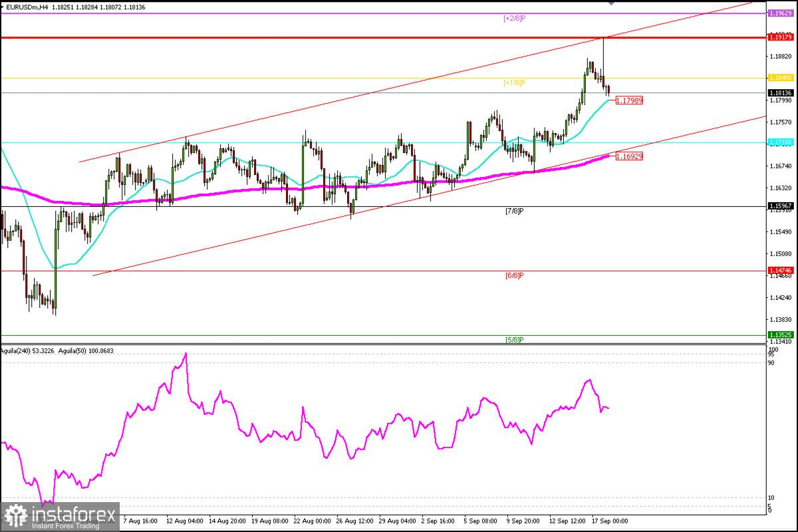798x532 pixels.
Task: Select the red 1.14746 price label
Action: click(779, 271)
